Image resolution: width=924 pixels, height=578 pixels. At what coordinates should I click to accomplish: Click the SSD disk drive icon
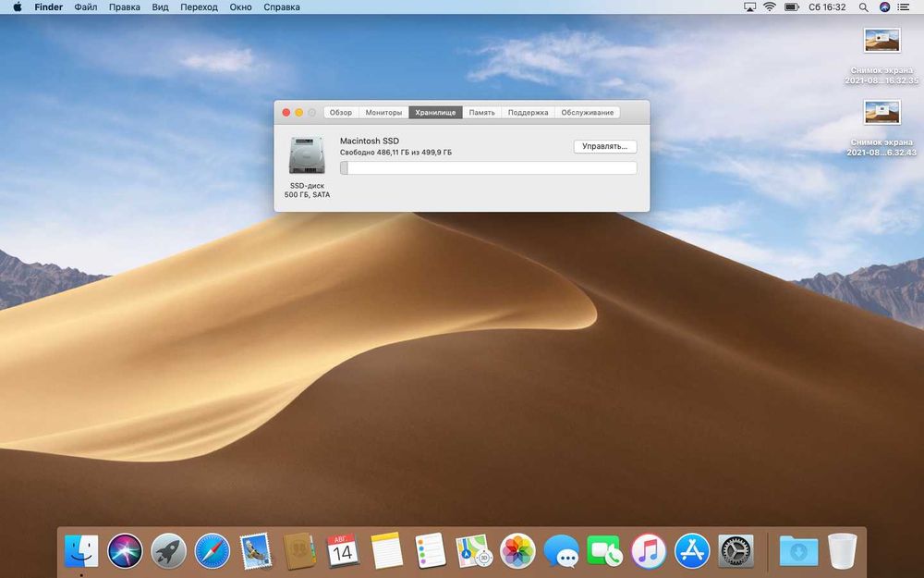click(x=307, y=155)
